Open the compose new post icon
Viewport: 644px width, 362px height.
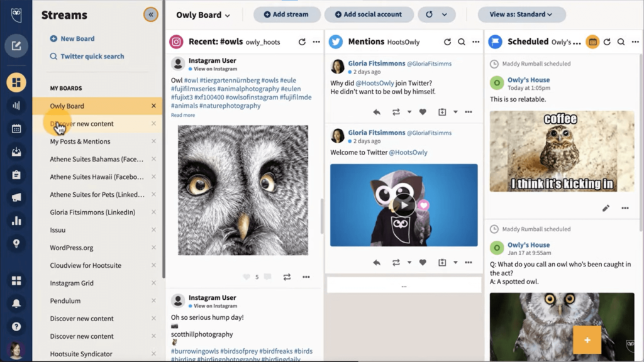16,45
